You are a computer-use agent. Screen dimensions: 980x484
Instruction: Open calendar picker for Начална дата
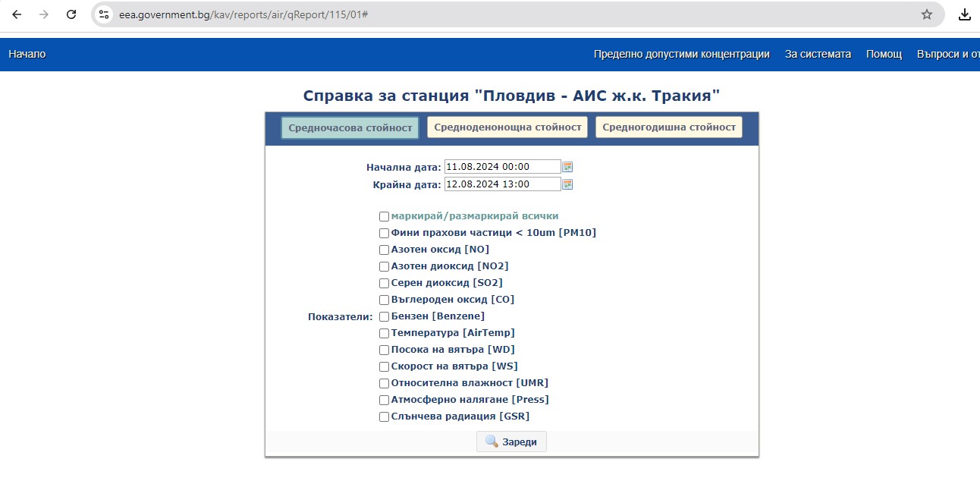tap(567, 167)
